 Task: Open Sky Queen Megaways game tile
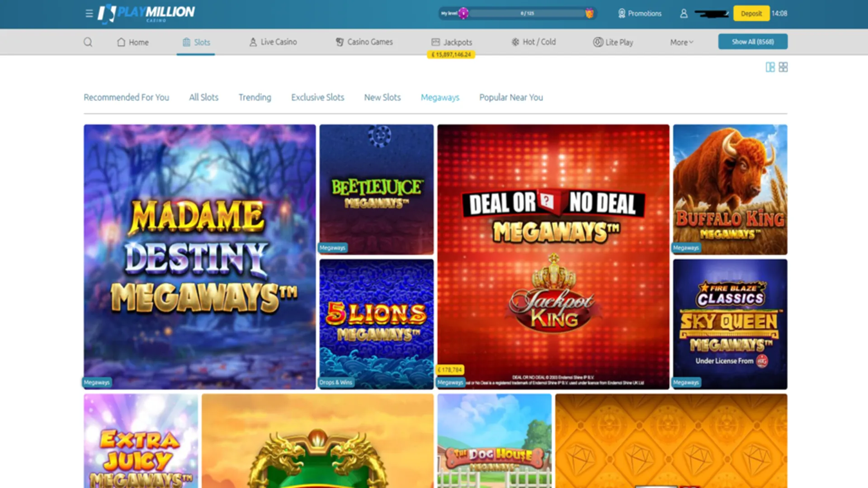coord(730,324)
